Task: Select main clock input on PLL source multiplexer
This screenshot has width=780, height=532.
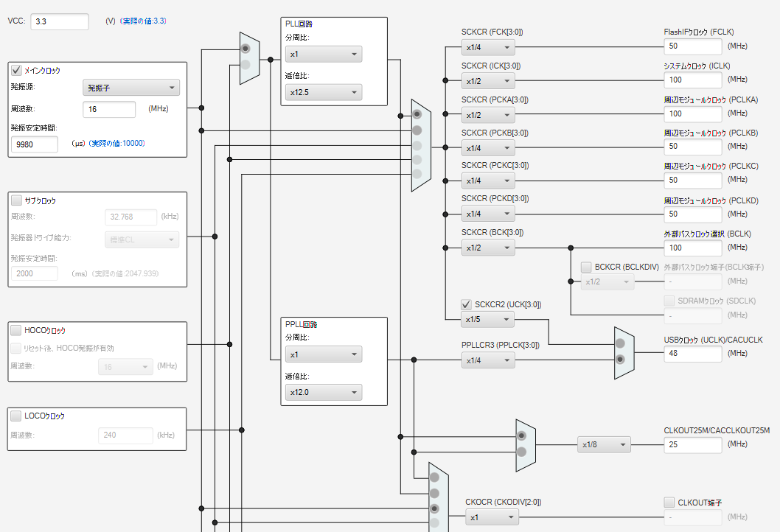Action: tap(246, 49)
